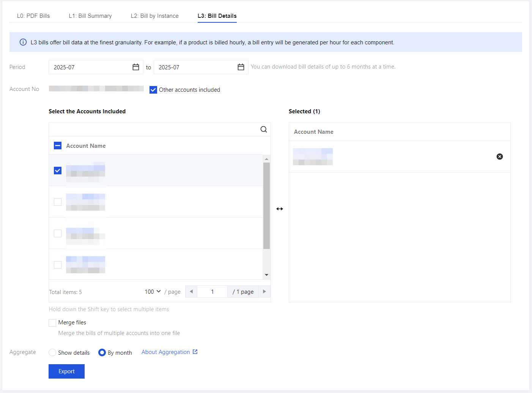The image size is (532, 393).
Task: Switch to the L1: Bill Summary tab
Action: (90, 16)
